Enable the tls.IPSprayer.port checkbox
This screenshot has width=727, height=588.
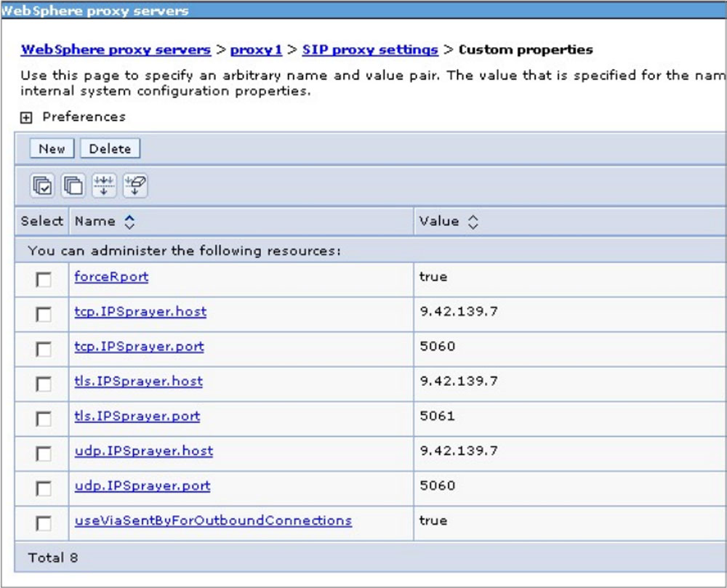[44, 419]
